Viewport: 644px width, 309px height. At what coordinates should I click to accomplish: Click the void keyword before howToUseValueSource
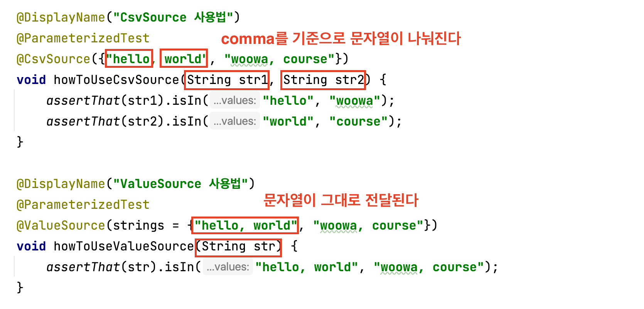(x=31, y=246)
